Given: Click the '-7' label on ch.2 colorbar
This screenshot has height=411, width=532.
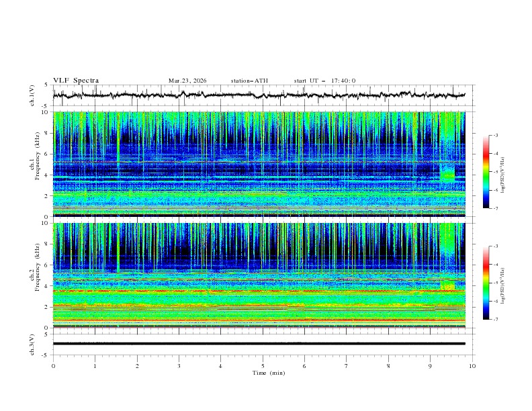Looking at the screenshot, I should 495,319.
